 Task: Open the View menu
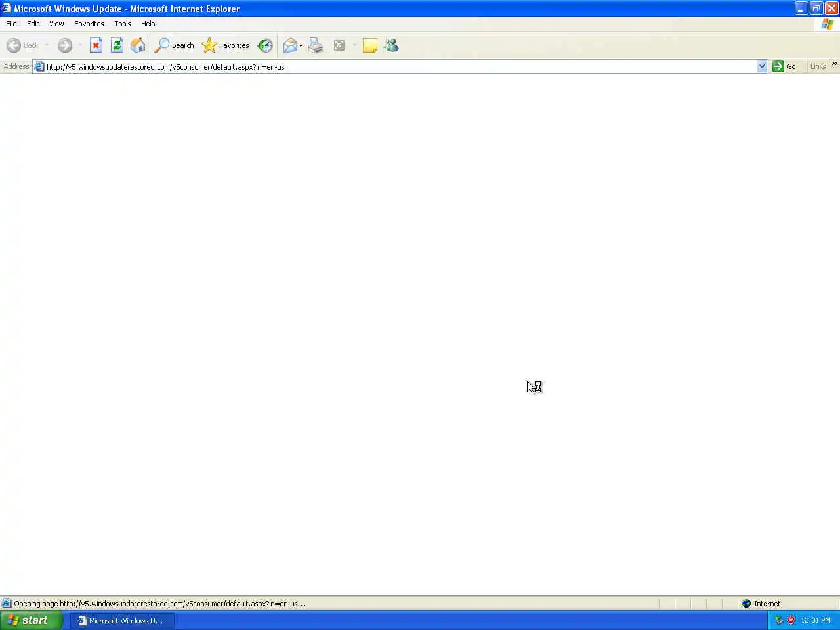56,24
